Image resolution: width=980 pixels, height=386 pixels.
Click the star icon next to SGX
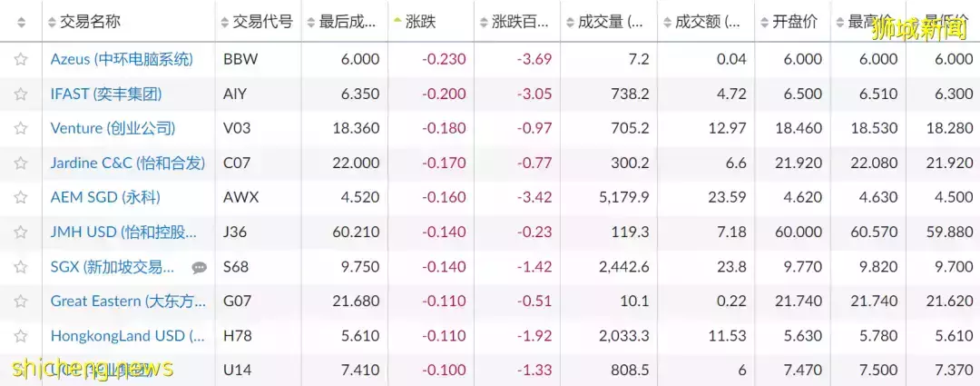[x=21, y=267]
